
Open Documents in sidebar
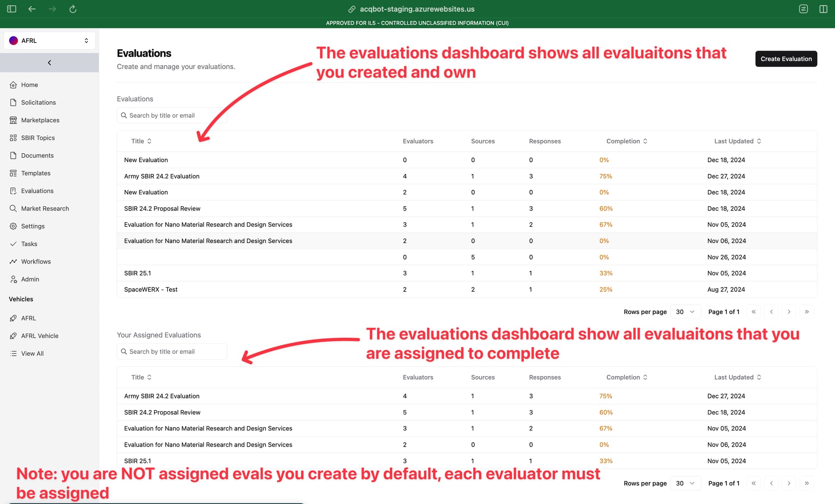[37, 156]
